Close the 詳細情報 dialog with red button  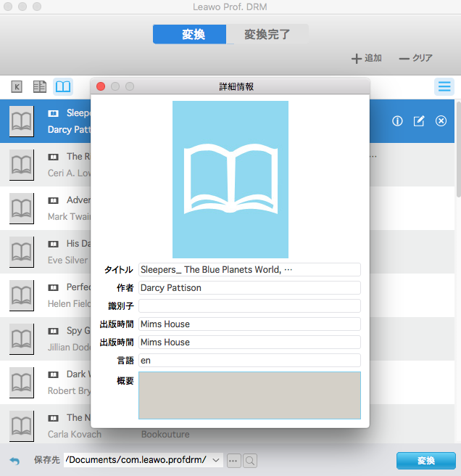101,86
